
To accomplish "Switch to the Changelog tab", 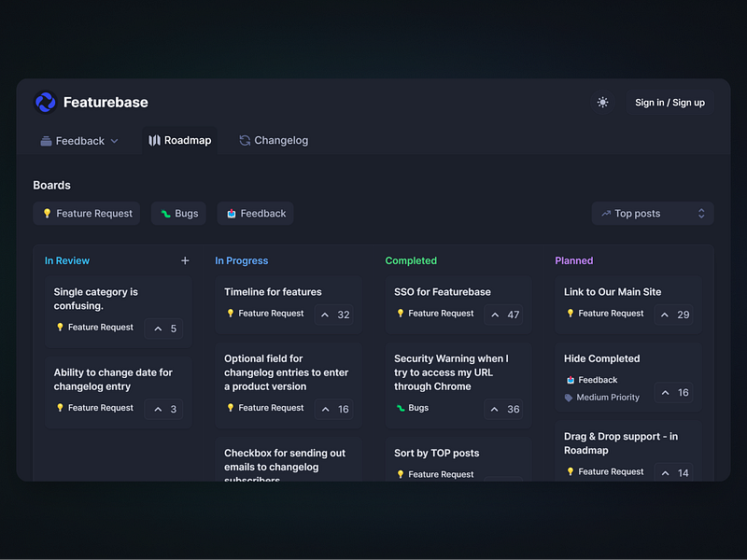I will pos(275,140).
